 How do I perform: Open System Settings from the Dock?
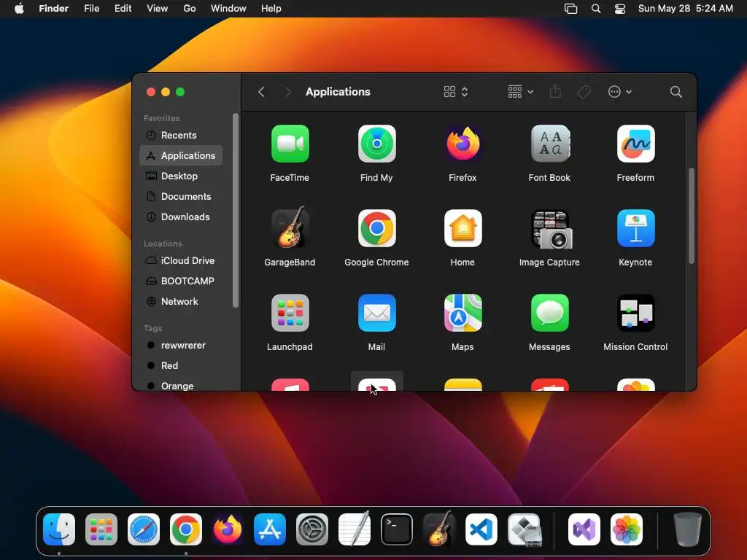click(x=312, y=529)
